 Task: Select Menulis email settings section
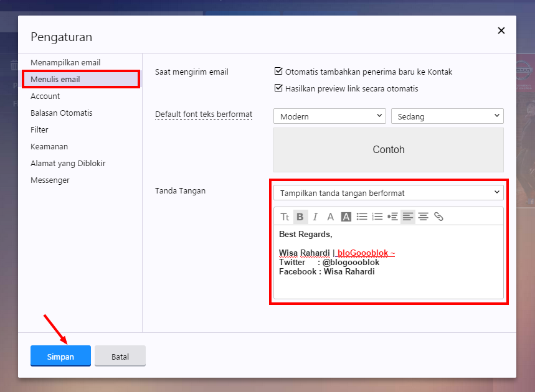point(81,80)
